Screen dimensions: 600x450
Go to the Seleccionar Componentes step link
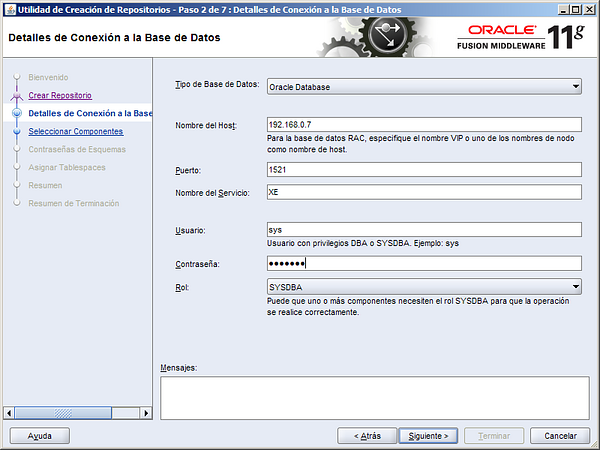coord(76,132)
